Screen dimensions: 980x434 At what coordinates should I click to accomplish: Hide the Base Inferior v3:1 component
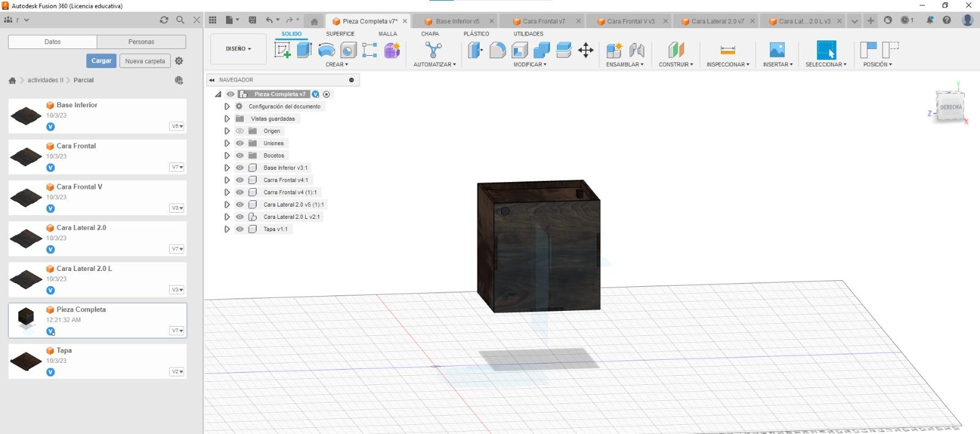pos(239,168)
